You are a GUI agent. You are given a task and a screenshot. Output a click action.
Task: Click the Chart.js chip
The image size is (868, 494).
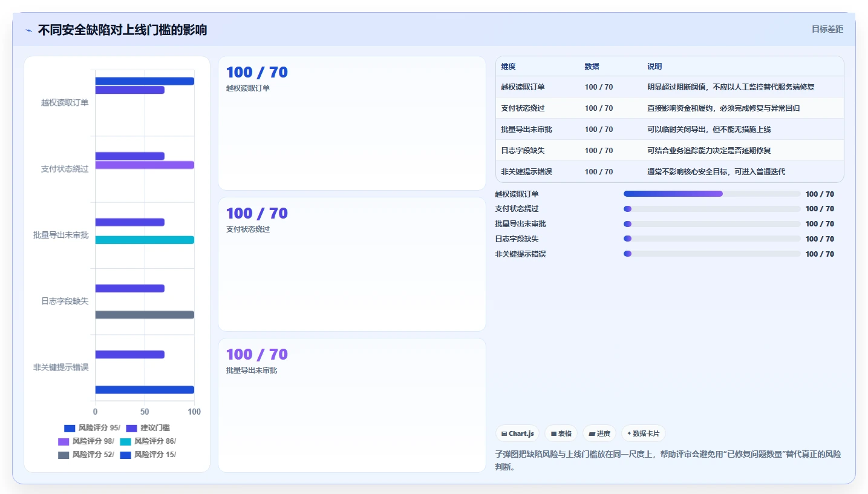point(517,433)
